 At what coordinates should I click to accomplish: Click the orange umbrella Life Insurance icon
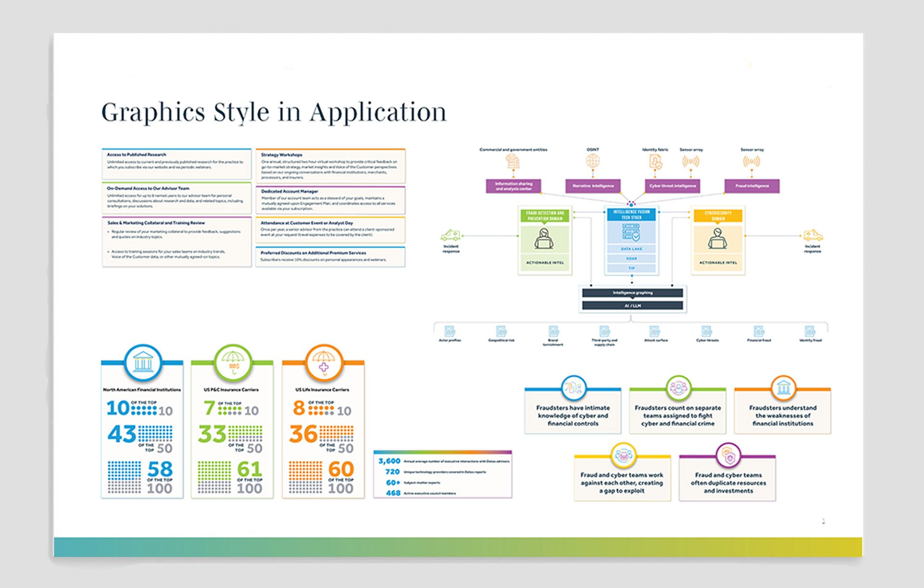[x=323, y=362]
